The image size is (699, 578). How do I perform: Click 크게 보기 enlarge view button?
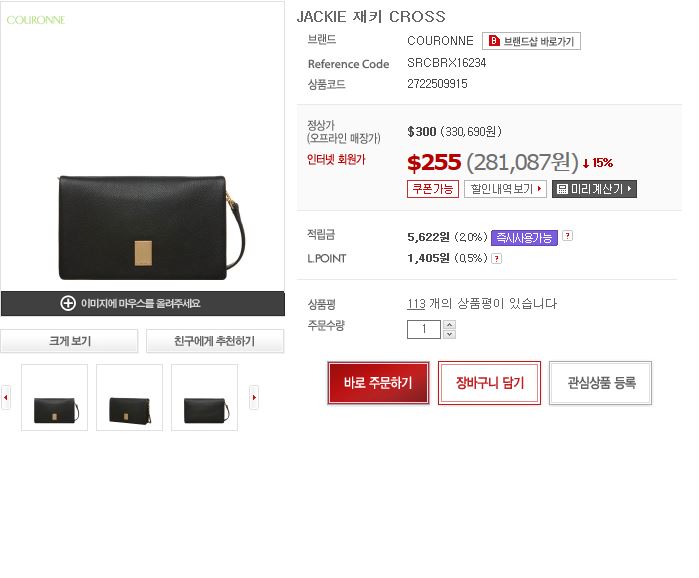(x=69, y=341)
